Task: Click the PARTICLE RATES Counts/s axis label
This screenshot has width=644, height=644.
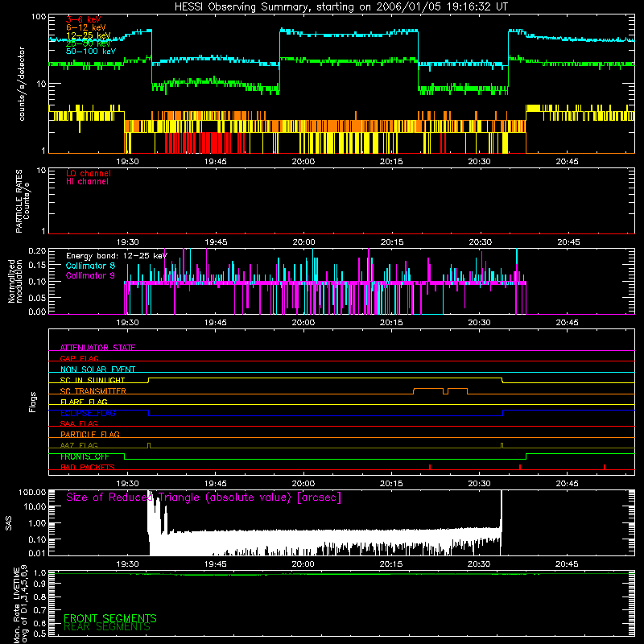Action: point(23,200)
